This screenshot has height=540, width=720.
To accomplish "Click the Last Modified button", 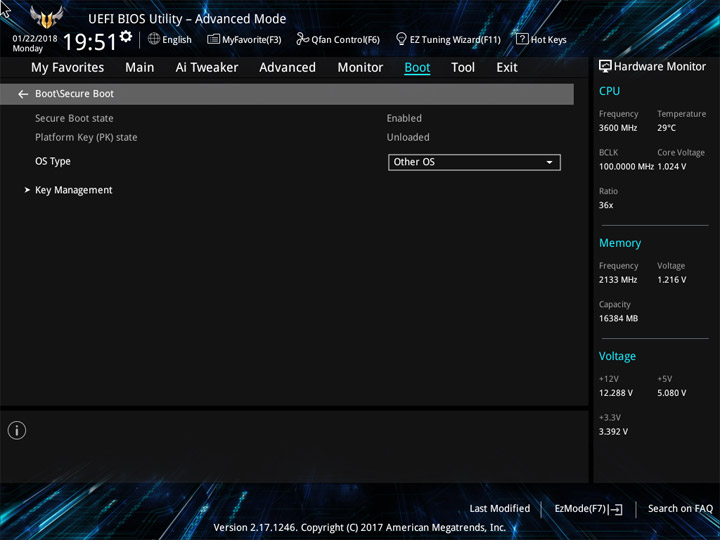I will point(500,508).
